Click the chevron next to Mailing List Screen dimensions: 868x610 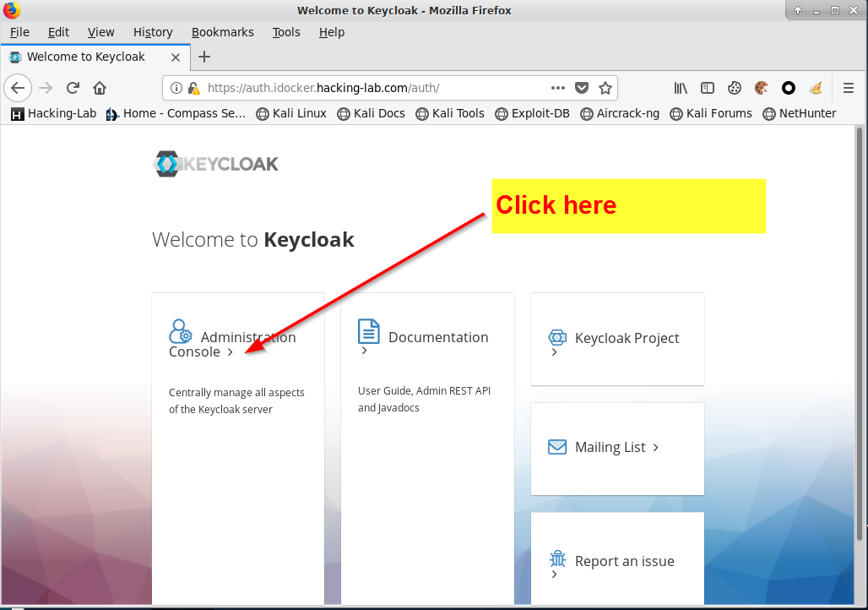[656, 447]
